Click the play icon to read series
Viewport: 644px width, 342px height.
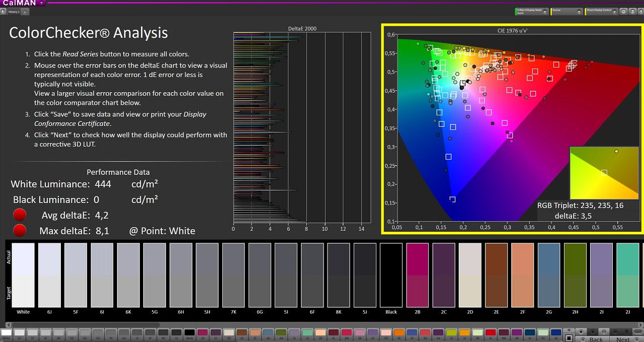(x=593, y=332)
